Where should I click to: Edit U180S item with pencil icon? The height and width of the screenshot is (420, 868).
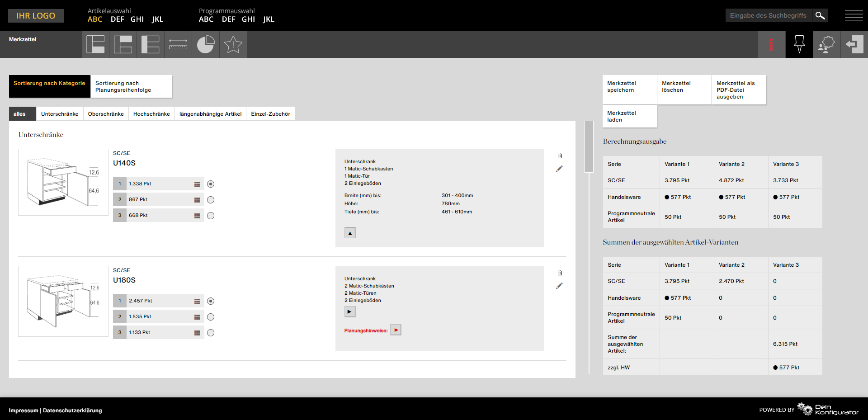click(560, 286)
